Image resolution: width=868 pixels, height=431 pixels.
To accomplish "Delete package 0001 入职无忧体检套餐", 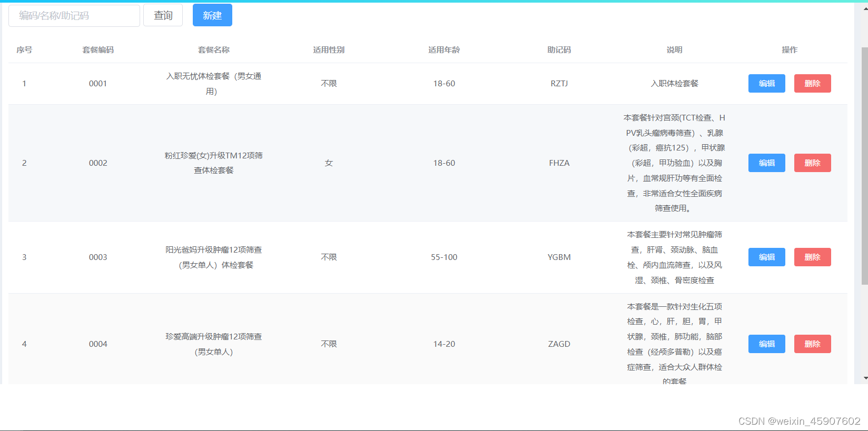I will 812,84.
